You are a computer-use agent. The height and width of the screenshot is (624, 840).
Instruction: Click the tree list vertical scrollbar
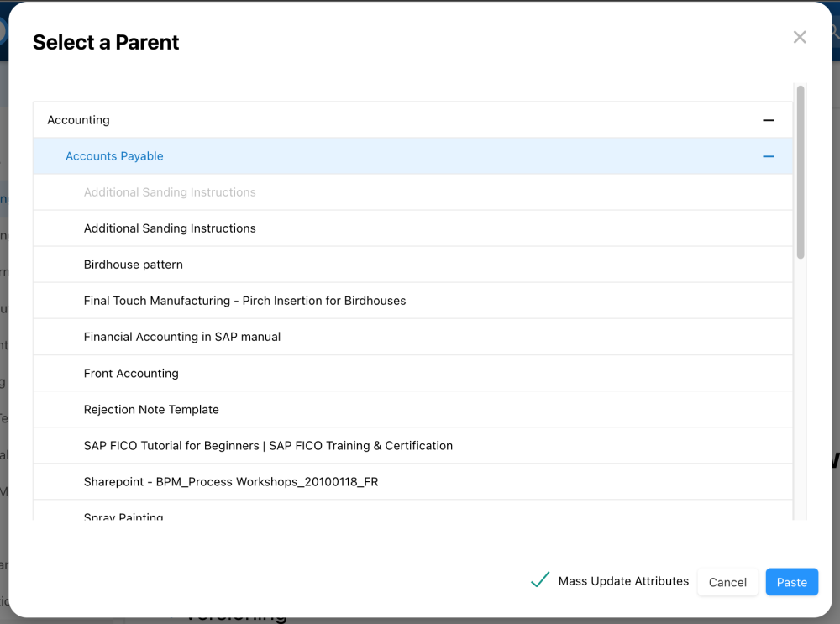click(801, 171)
